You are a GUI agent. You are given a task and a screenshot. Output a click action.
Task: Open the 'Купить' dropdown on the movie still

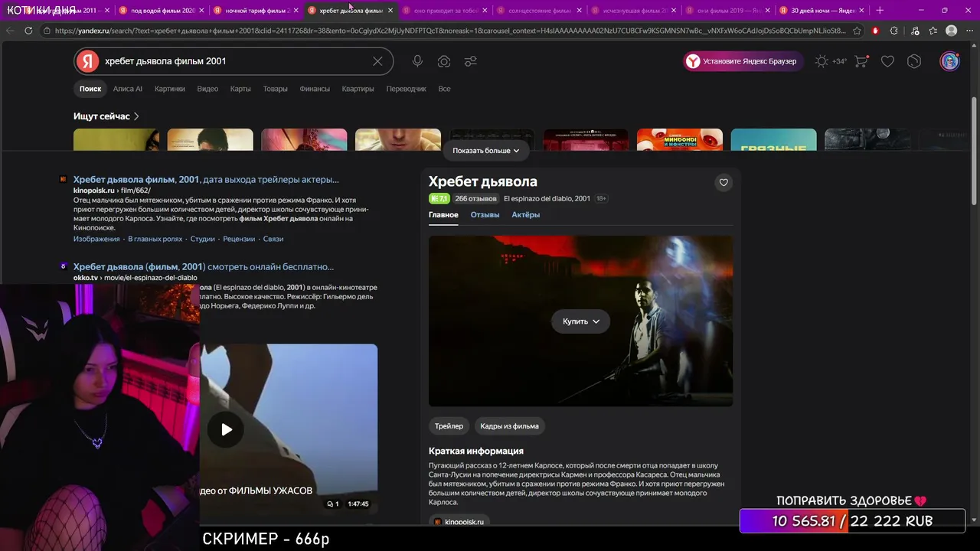tap(580, 321)
